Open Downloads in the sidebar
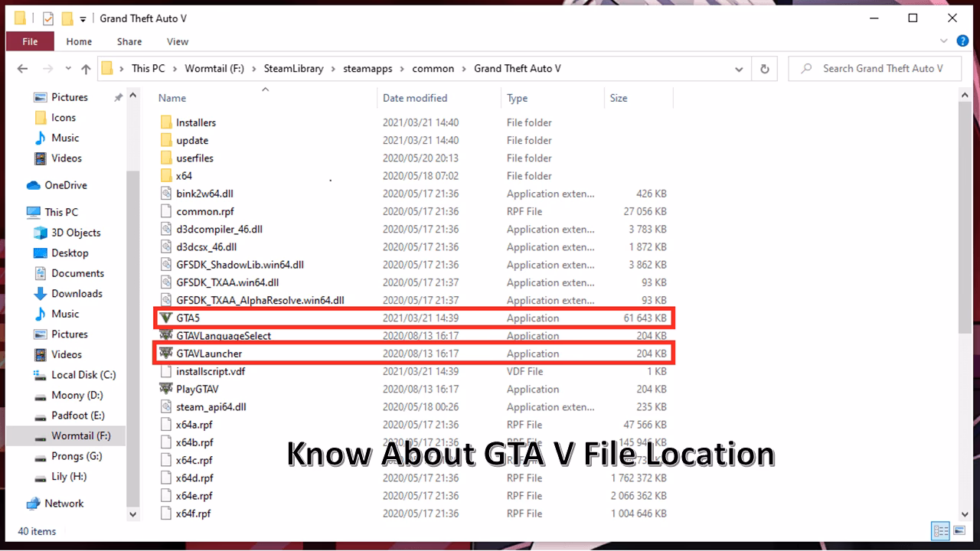 tap(68, 293)
